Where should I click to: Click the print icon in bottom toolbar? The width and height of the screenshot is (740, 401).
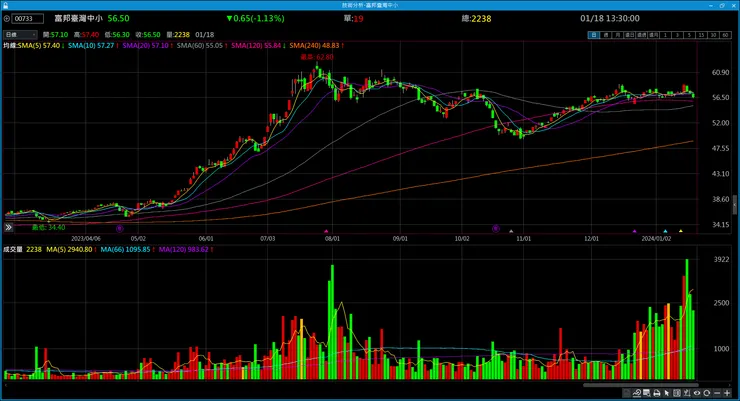pos(657,393)
